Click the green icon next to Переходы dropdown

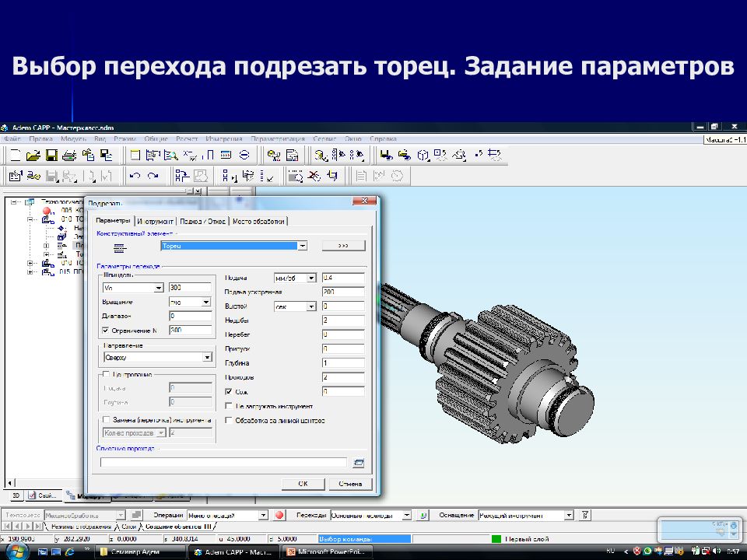pos(423,515)
